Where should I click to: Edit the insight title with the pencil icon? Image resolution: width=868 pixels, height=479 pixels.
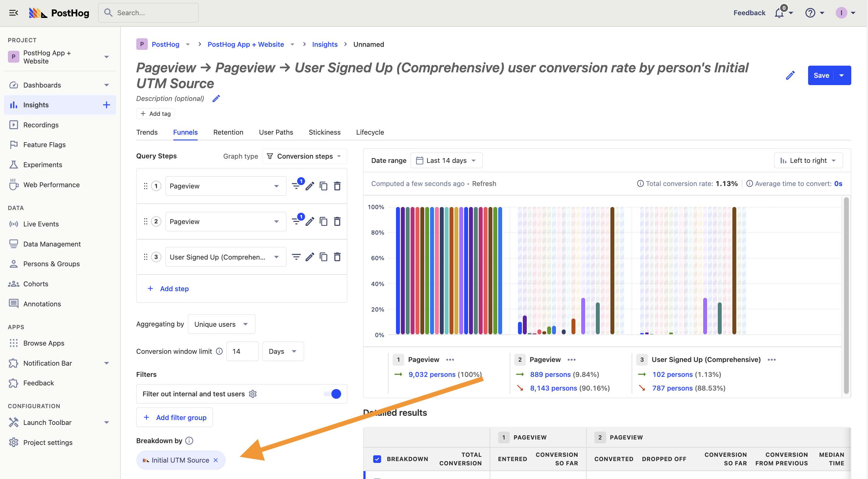[790, 75]
